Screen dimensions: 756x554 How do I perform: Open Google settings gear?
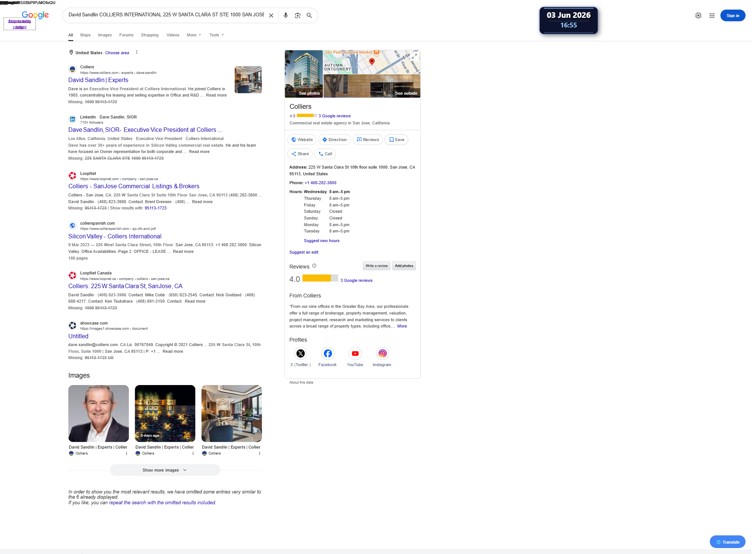698,16
